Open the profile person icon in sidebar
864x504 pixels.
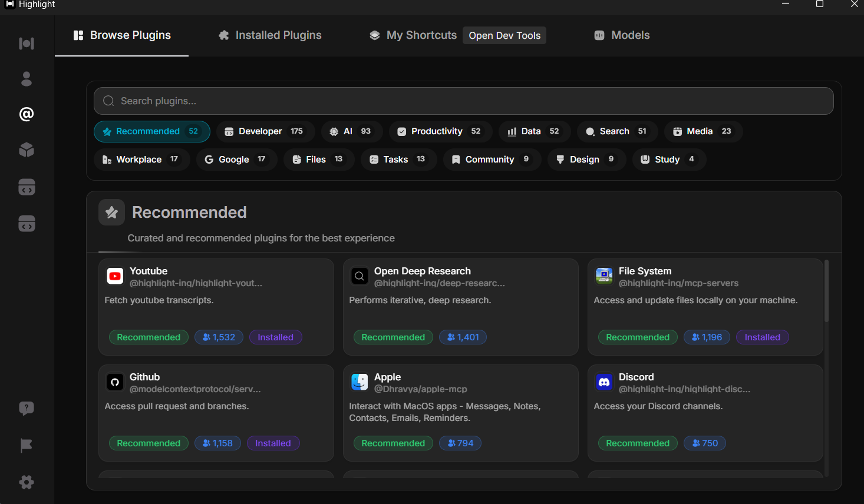(x=27, y=79)
